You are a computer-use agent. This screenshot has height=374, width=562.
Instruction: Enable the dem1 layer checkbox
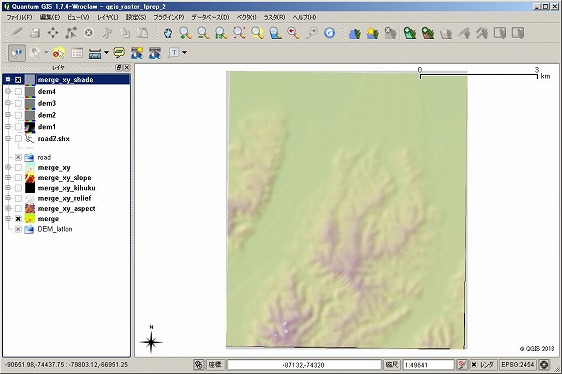point(18,127)
